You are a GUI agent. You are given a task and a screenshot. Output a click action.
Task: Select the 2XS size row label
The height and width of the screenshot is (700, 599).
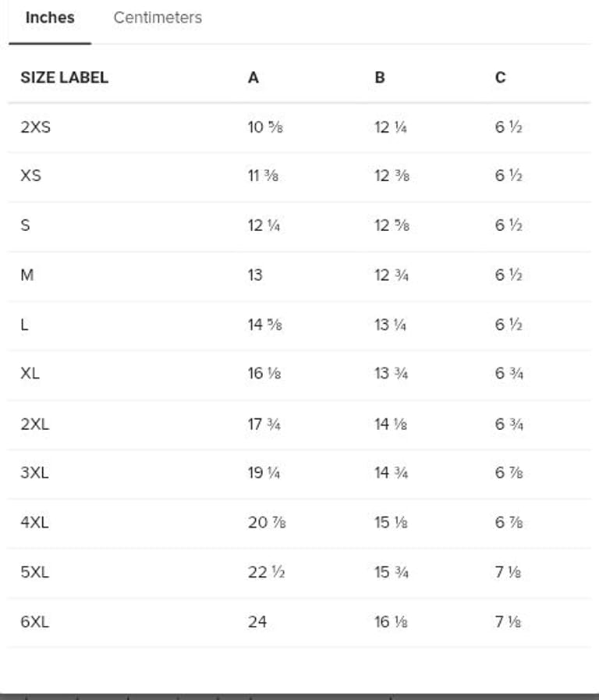tap(35, 126)
